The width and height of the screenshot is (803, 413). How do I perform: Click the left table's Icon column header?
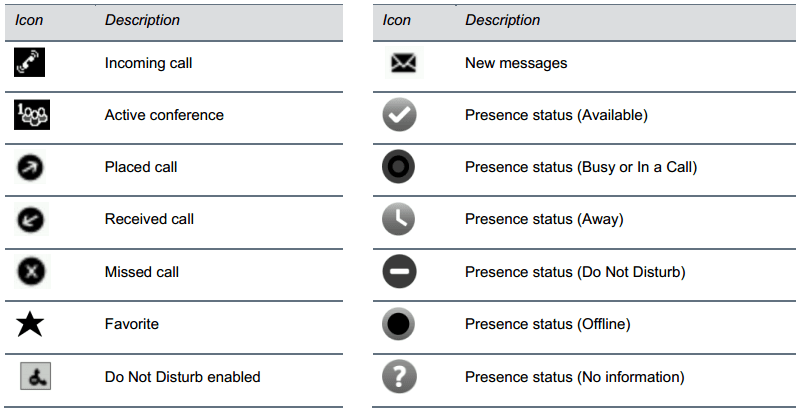29,20
